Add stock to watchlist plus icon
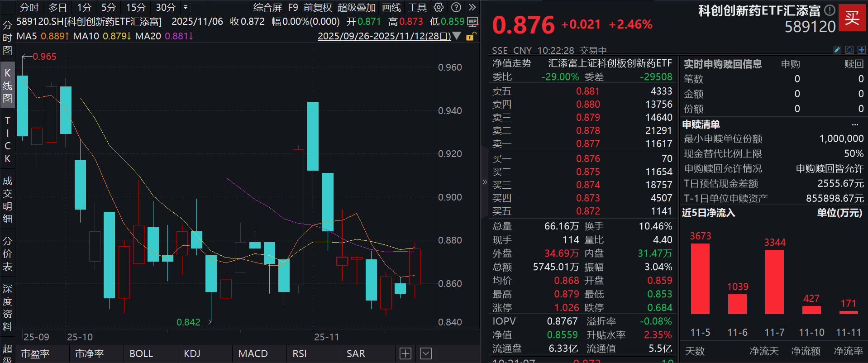 (x=861, y=50)
